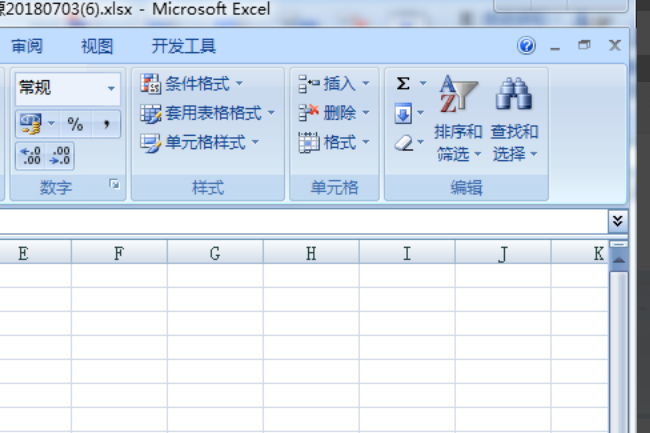Open 条件格式 conditional formatting menu
The image size is (650, 433).
[x=192, y=84]
